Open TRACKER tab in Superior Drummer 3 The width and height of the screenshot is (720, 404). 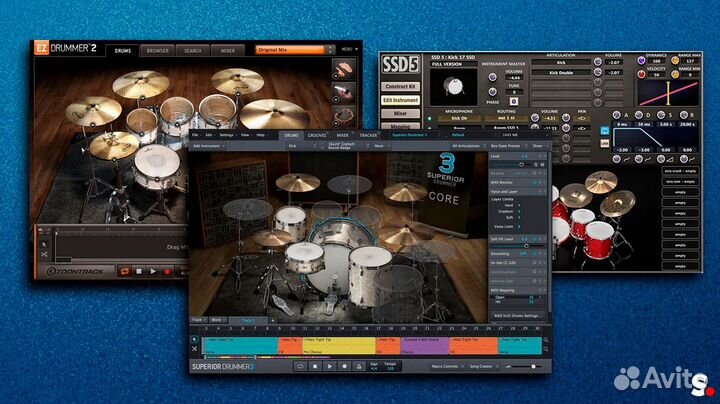click(368, 135)
